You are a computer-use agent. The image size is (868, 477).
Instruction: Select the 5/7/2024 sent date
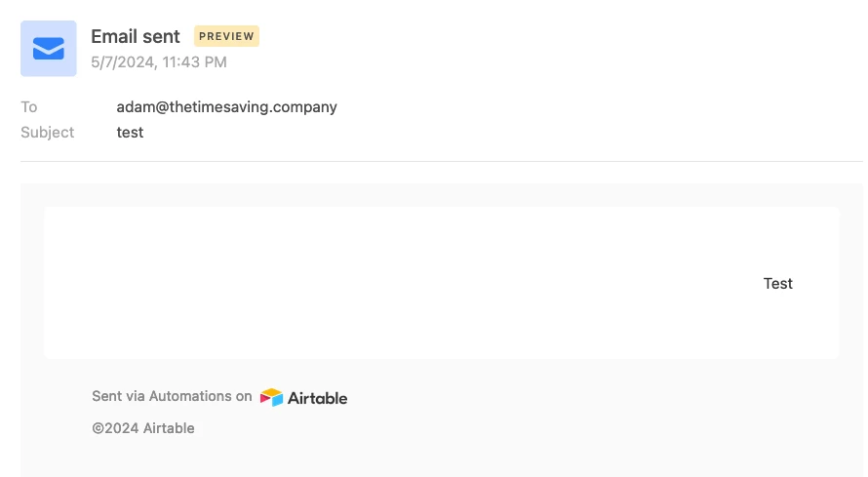click(x=122, y=62)
